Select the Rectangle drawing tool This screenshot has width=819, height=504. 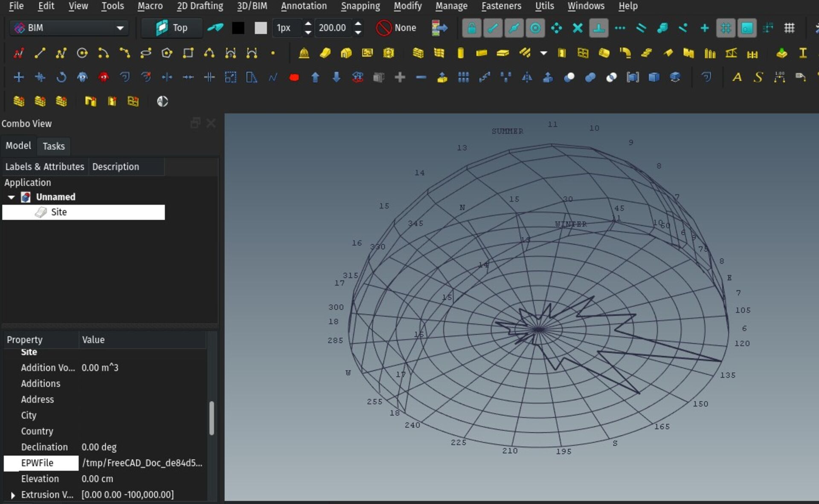(188, 53)
